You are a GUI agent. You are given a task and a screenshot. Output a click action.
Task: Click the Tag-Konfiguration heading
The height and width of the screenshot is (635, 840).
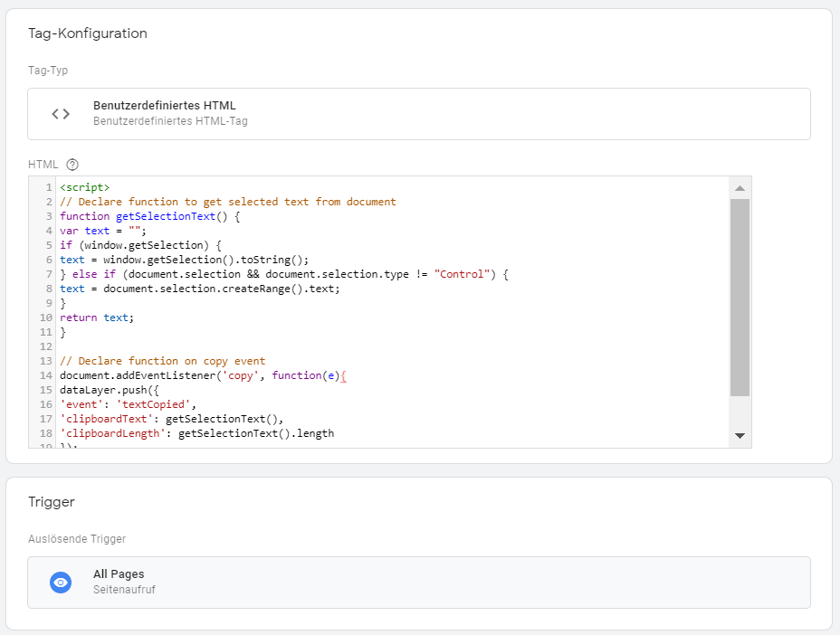tap(86, 33)
